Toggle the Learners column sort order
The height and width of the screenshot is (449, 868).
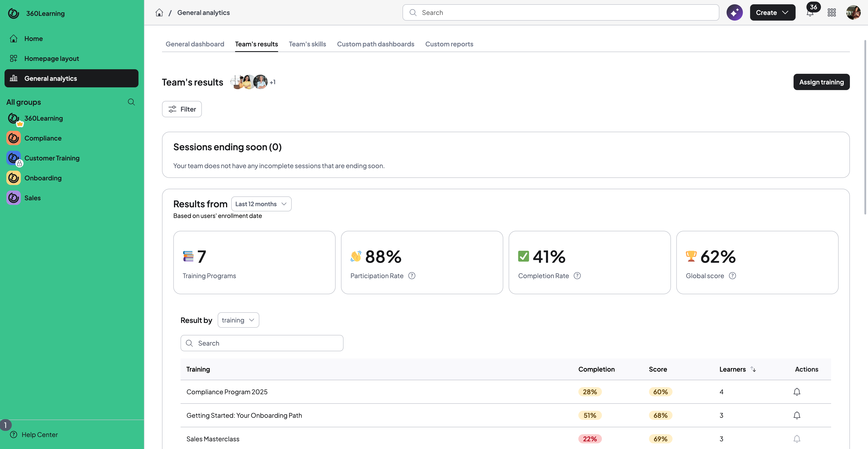(754, 369)
